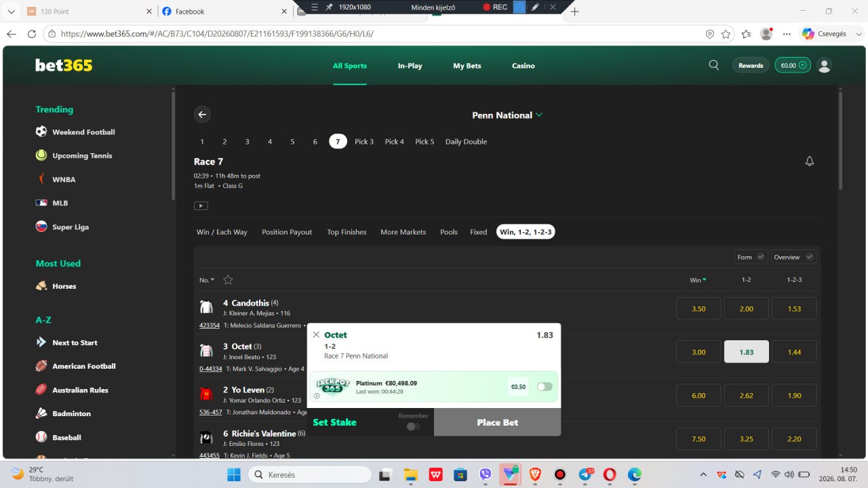Open the Rewards button
This screenshot has width=868, height=488.
[751, 66]
